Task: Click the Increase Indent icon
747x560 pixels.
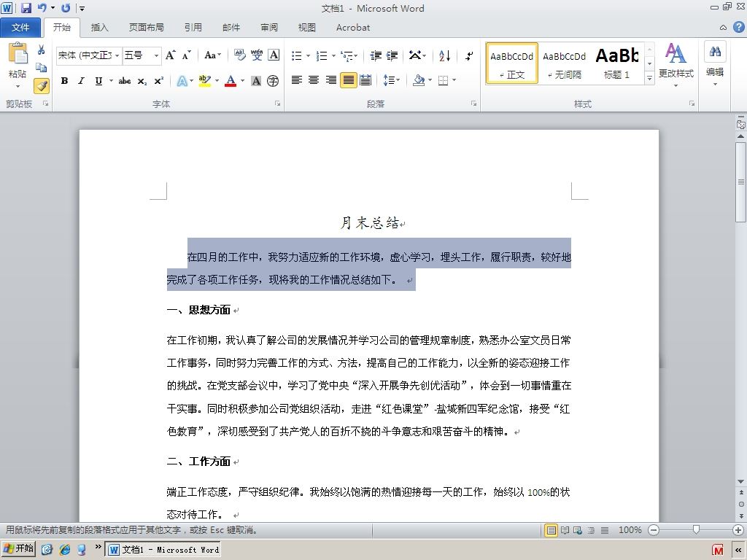Action: [392, 55]
